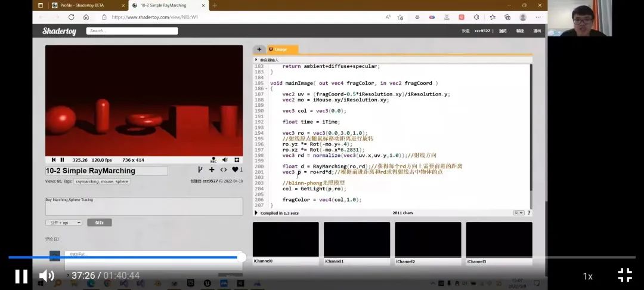
Task: Fork this shader using branch icon
Action: click(200, 170)
